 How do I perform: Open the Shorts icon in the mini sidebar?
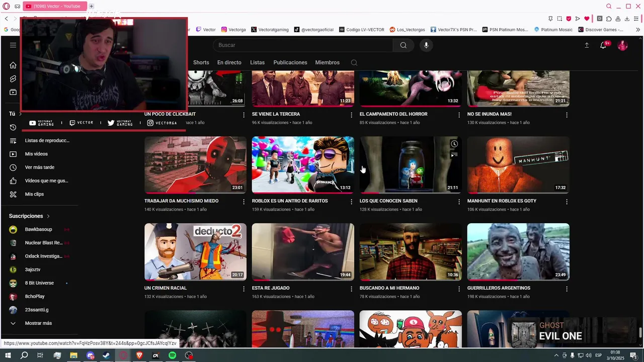click(13, 79)
